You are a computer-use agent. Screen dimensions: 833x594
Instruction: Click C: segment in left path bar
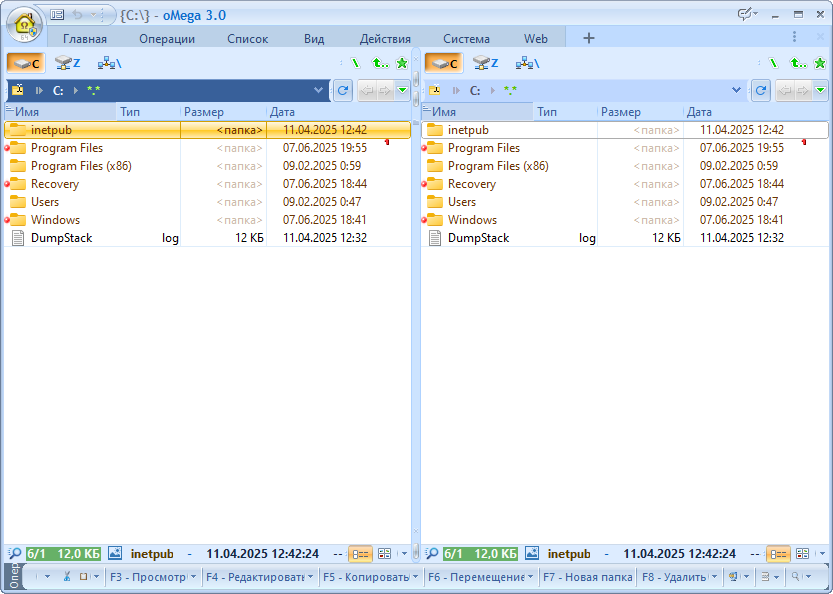pos(58,91)
